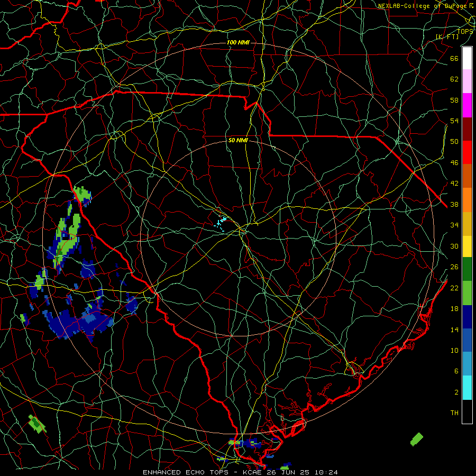The width and height of the screenshot is (476, 476).
Task: Click the "22" legend value
Action: click(454, 288)
